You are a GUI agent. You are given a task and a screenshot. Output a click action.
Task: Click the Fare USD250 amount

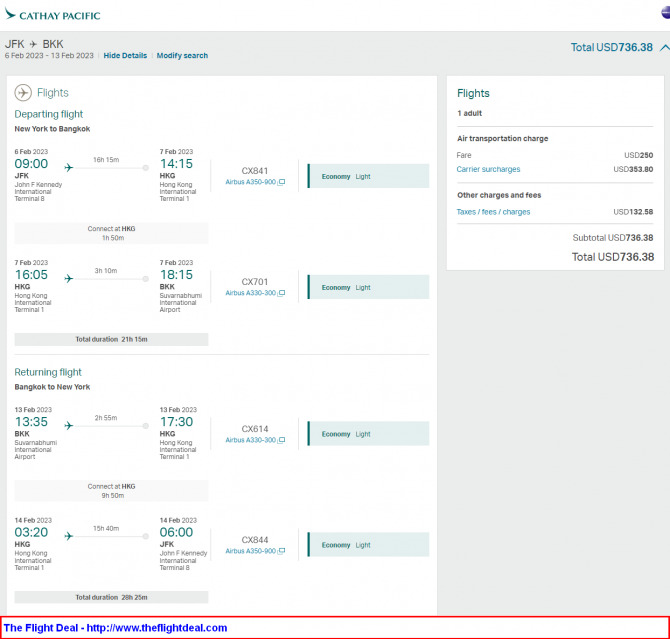pos(638,155)
